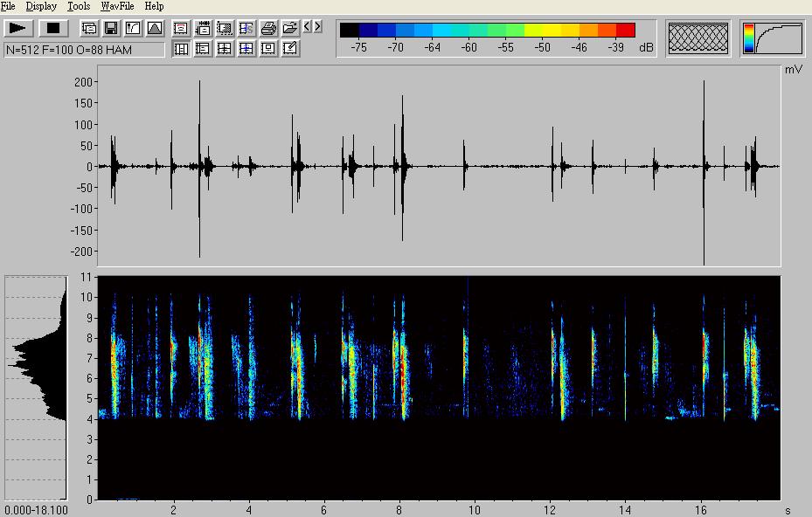Open the File menu
Image resolution: width=812 pixels, height=517 pixels.
tap(8, 6)
